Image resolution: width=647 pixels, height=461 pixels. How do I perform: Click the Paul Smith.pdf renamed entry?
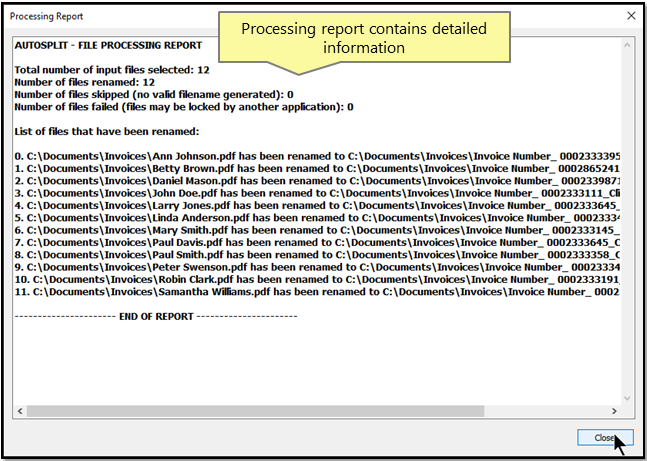pos(317,255)
